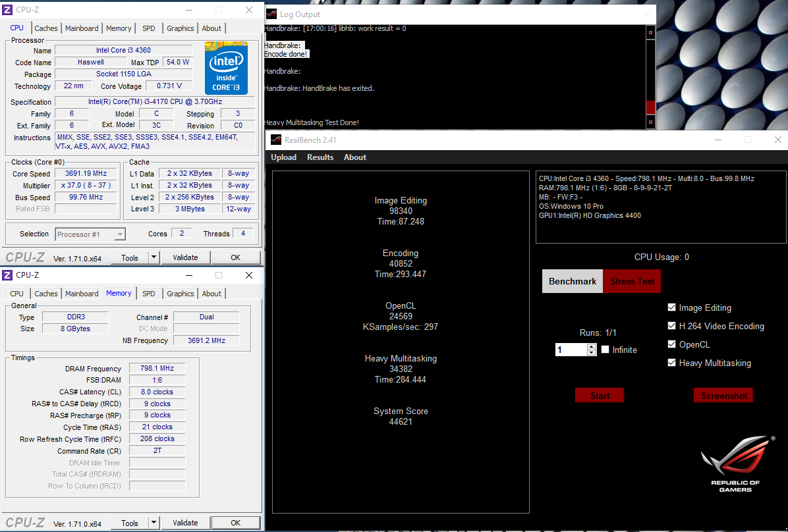The width and height of the screenshot is (788, 532).
Task: Click the Heavy Multitasking score 34382
Action: [x=401, y=369]
